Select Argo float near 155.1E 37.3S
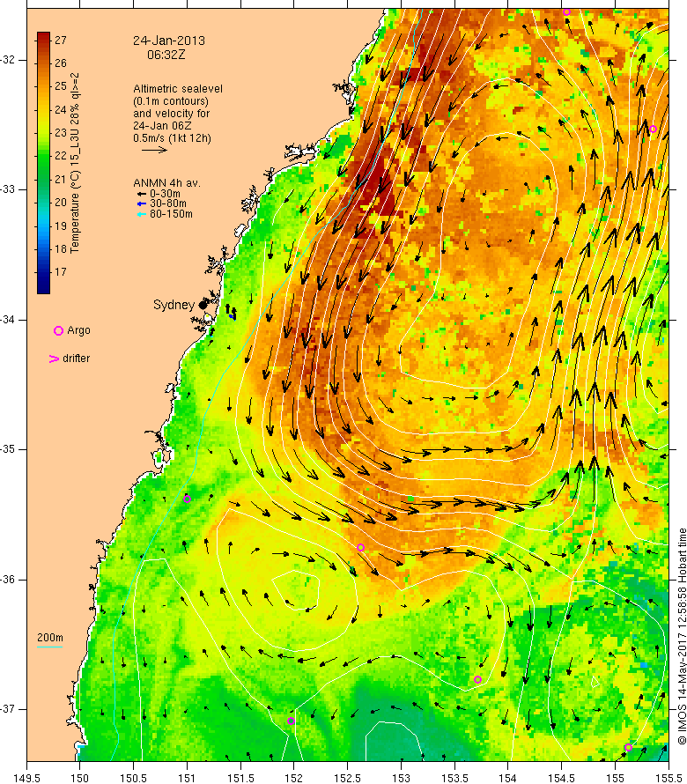Viewport: 687px width, 784px height. click(x=629, y=748)
